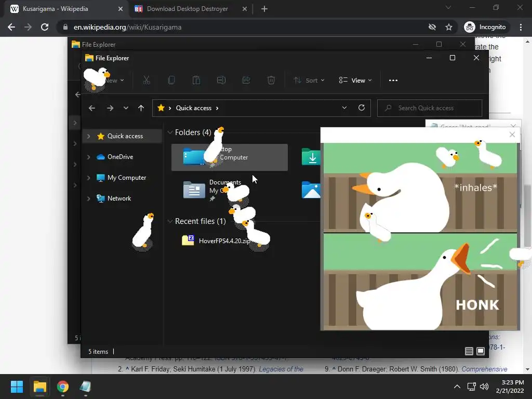The width and height of the screenshot is (532, 399).
Task: Select the Pictures folder icon
Action: (x=311, y=189)
